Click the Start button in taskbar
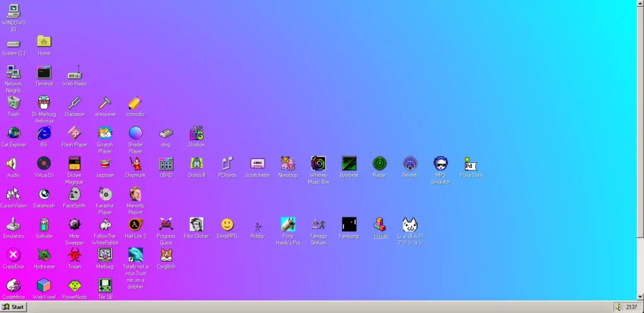The width and height of the screenshot is (644, 313). (x=14, y=307)
